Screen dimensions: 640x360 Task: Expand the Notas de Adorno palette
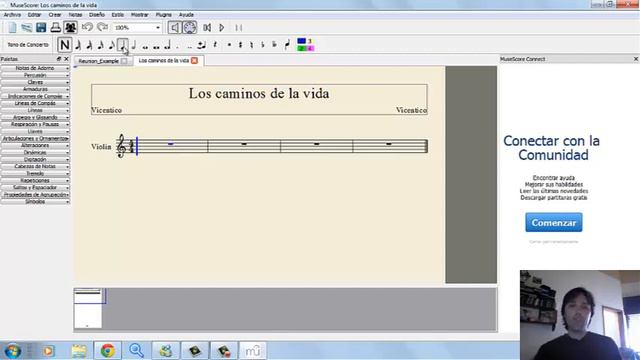click(x=35, y=68)
